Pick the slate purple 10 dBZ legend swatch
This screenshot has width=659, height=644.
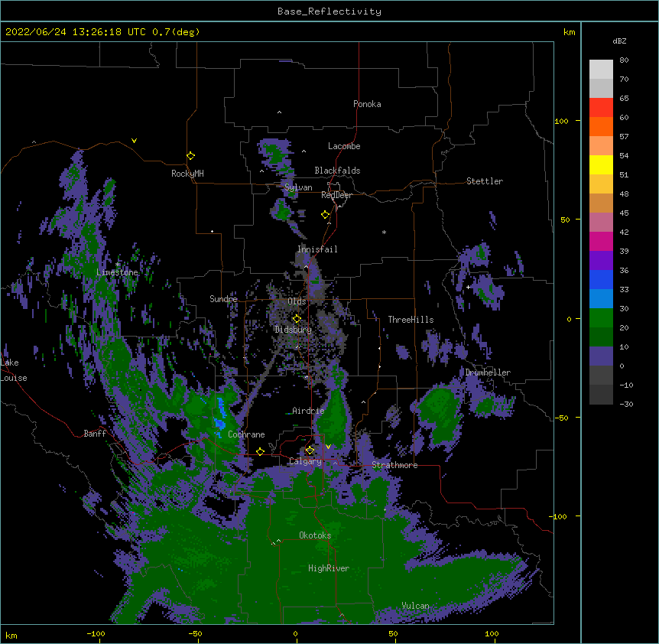601,356
